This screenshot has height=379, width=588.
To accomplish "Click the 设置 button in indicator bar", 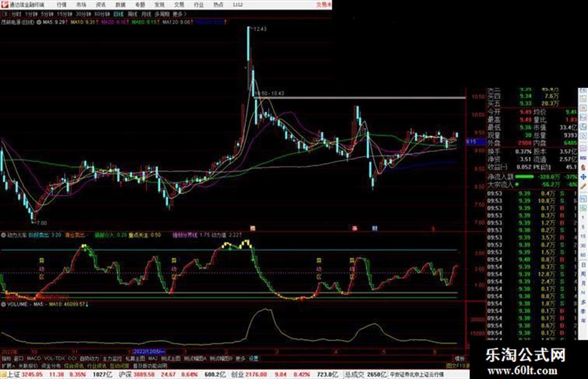I will pos(253,358).
